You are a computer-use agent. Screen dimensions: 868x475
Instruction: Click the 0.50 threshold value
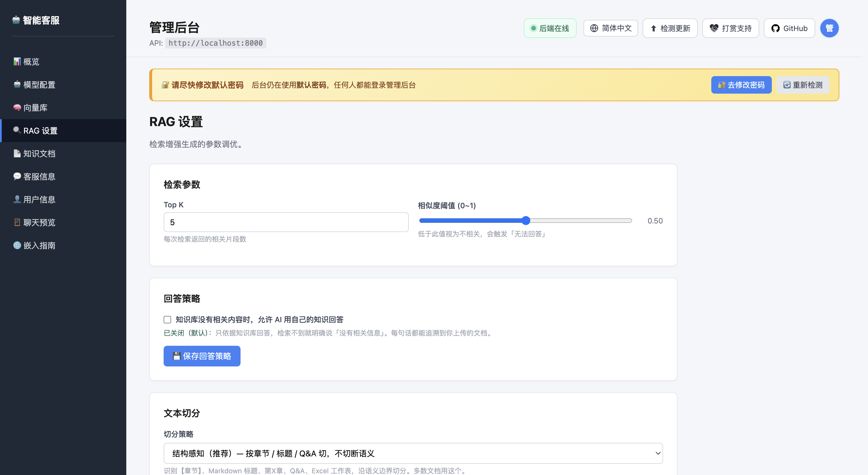point(655,221)
